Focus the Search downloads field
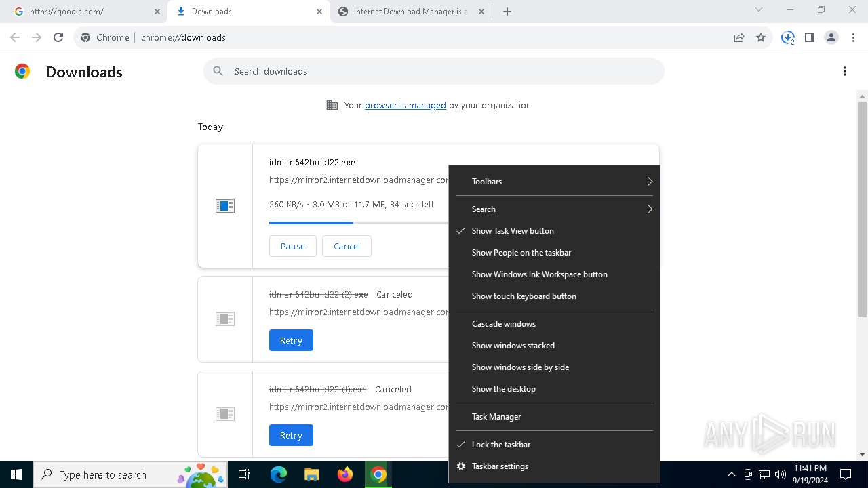 tap(434, 71)
